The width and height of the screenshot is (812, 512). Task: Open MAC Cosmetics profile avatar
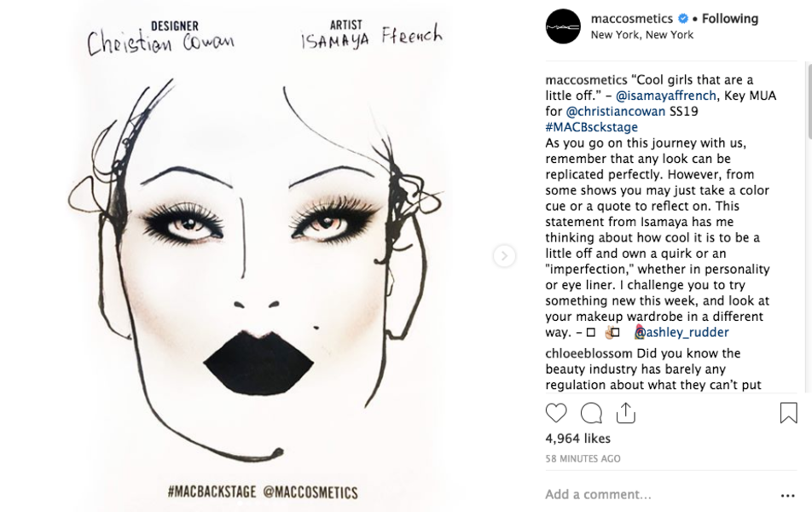click(x=563, y=26)
